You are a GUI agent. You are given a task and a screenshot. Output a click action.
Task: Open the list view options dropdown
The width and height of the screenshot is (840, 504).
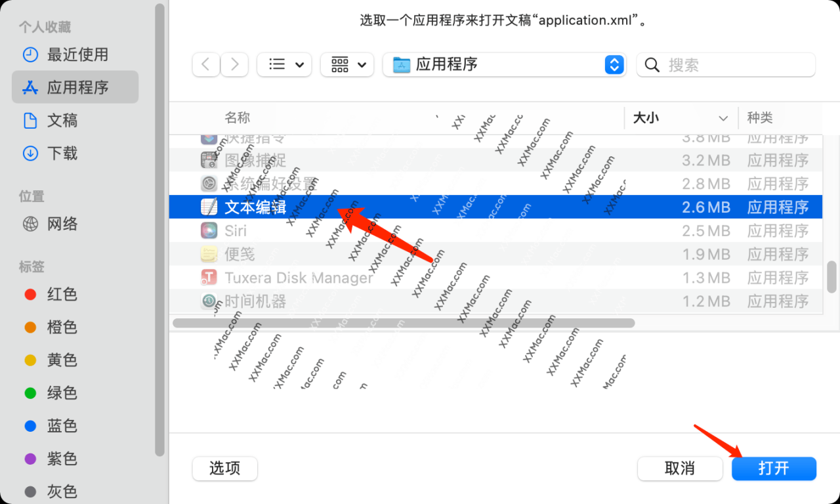284,64
